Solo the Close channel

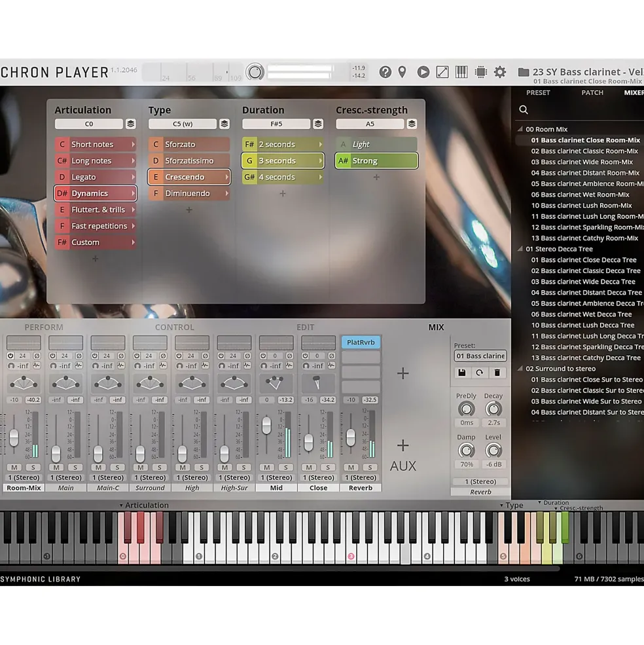[328, 468]
